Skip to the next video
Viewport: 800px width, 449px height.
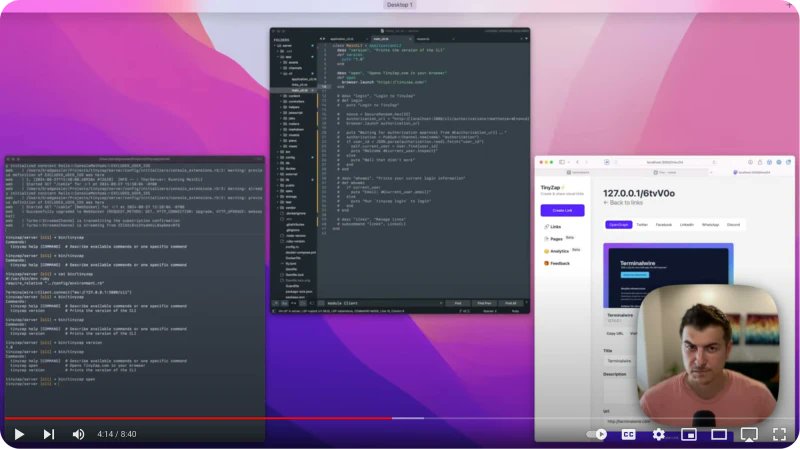pyautogui.click(x=48, y=434)
